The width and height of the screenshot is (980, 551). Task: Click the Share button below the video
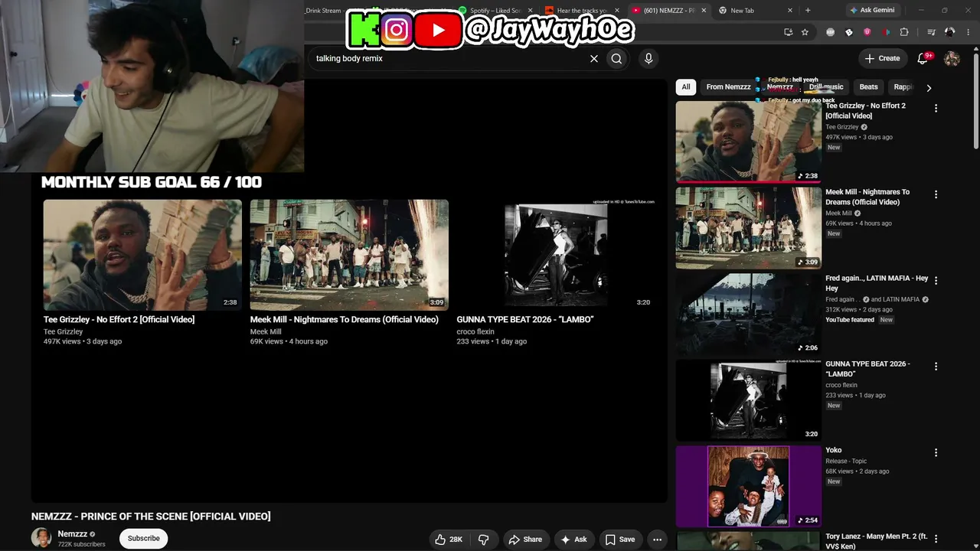coord(525,540)
